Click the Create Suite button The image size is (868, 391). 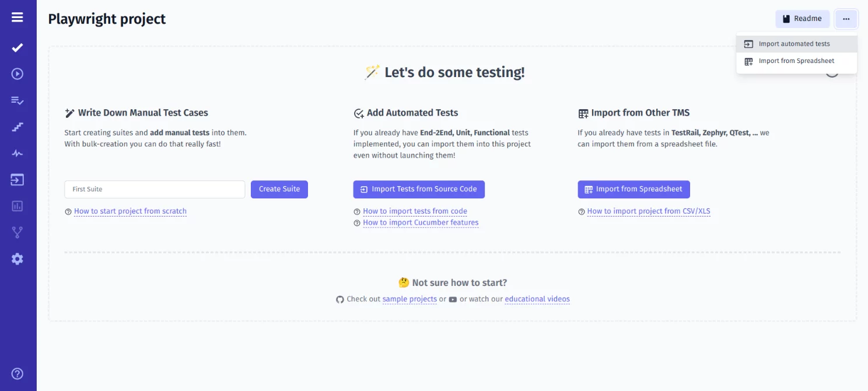click(279, 189)
